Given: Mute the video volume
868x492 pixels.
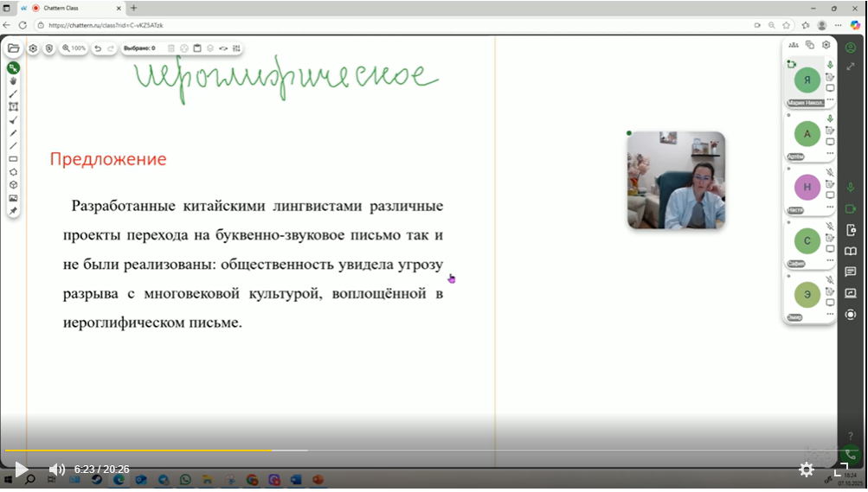Looking at the screenshot, I should [x=57, y=470].
